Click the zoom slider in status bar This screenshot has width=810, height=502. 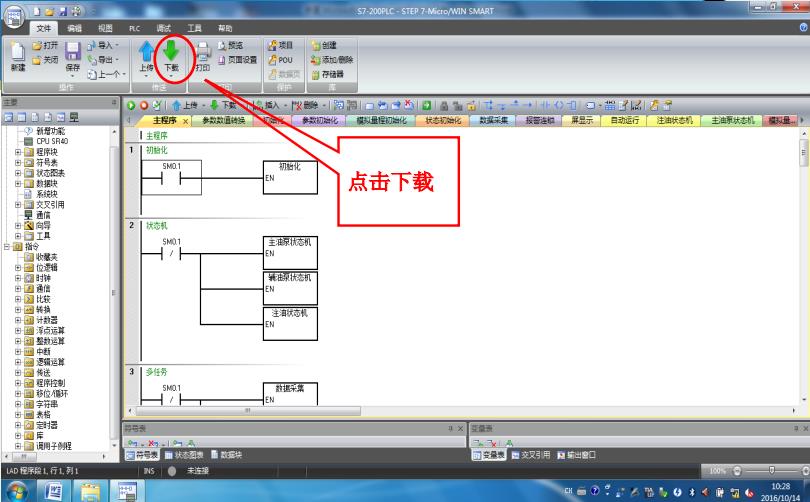pyautogui.click(x=772, y=470)
